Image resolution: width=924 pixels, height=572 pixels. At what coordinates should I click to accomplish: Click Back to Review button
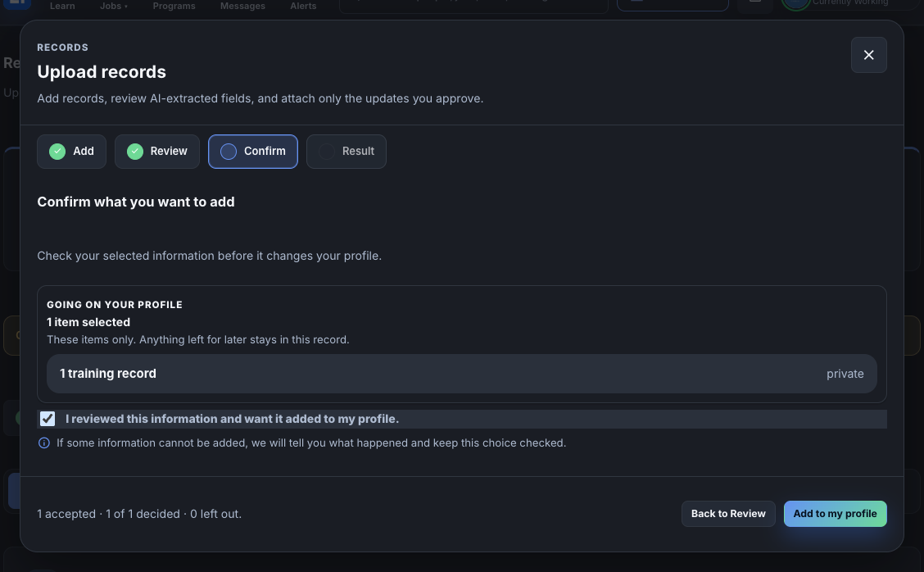(x=728, y=514)
